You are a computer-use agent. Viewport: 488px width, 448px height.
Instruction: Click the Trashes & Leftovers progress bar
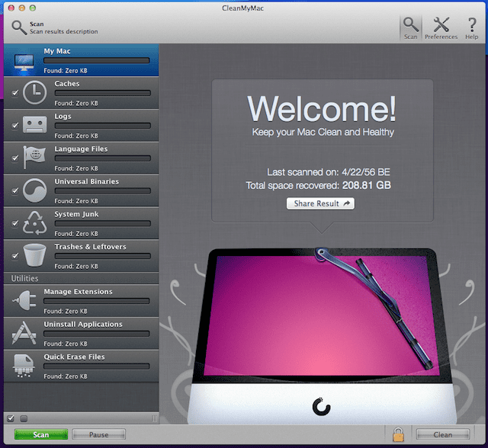[103, 256]
